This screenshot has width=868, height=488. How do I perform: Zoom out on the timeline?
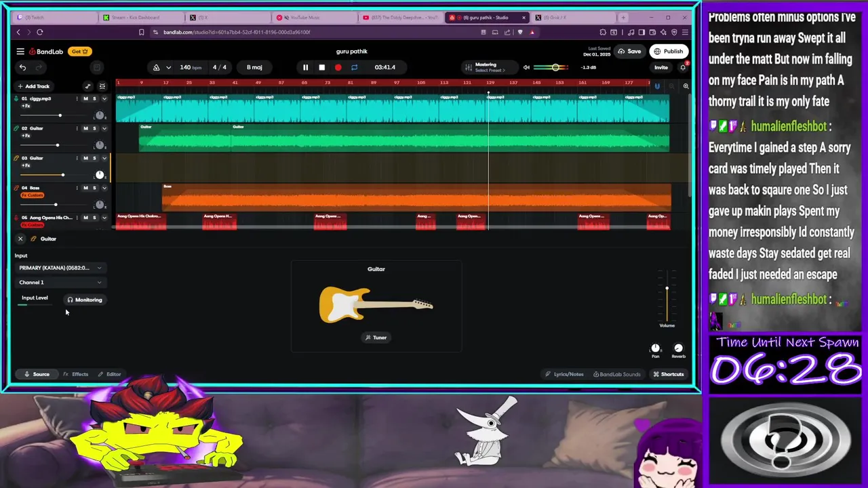click(x=671, y=86)
